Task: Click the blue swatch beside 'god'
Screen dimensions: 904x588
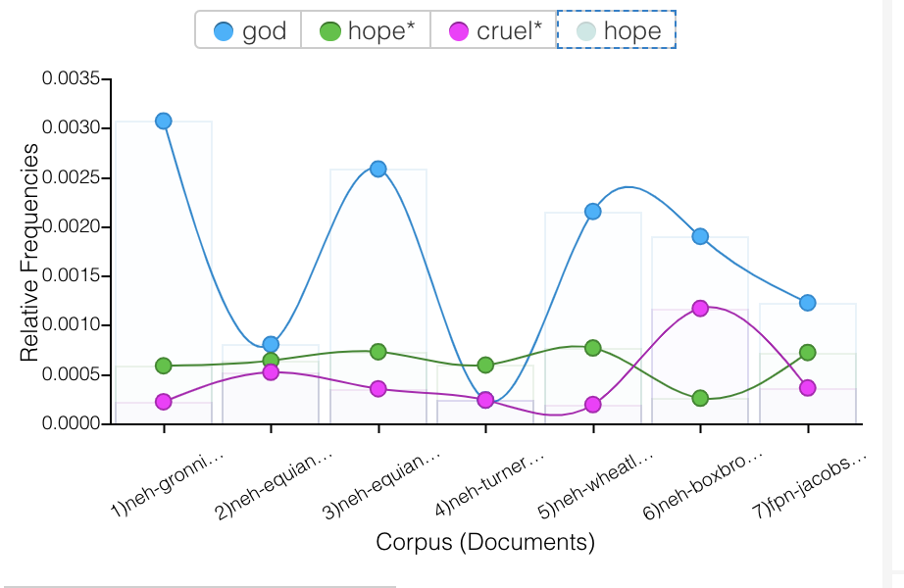Action: (x=224, y=31)
